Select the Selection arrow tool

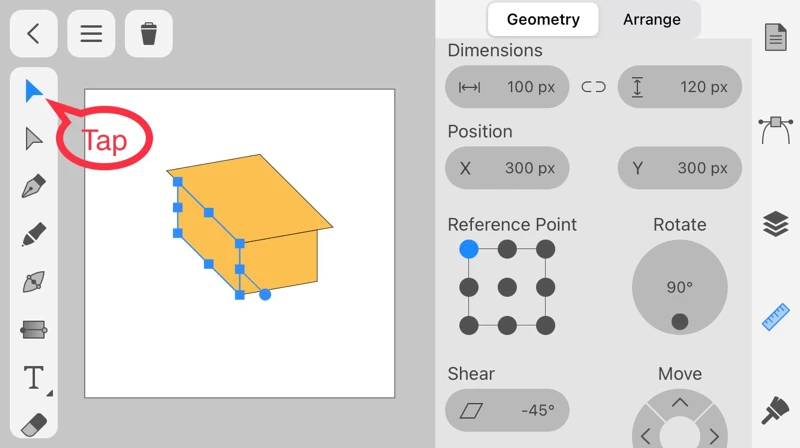coord(34,92)
